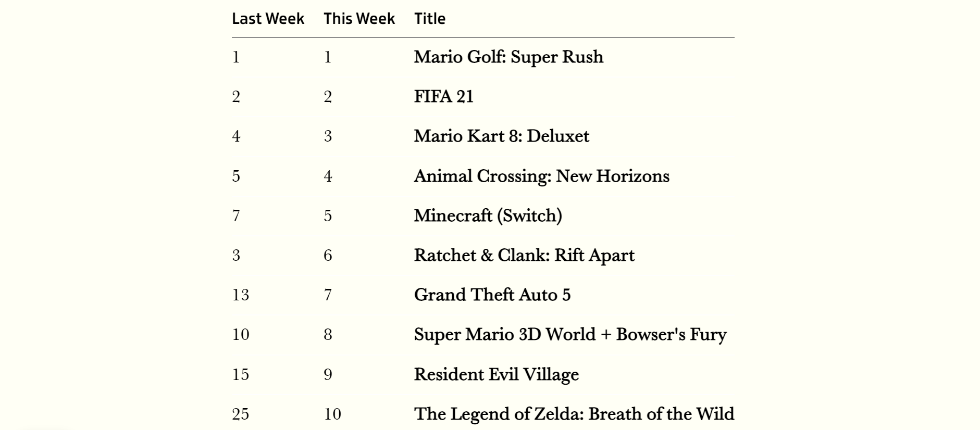Click this week rank 6 cell
Image resolution: width=980 pixels, height=430 pixels.
tap(328, 256)
